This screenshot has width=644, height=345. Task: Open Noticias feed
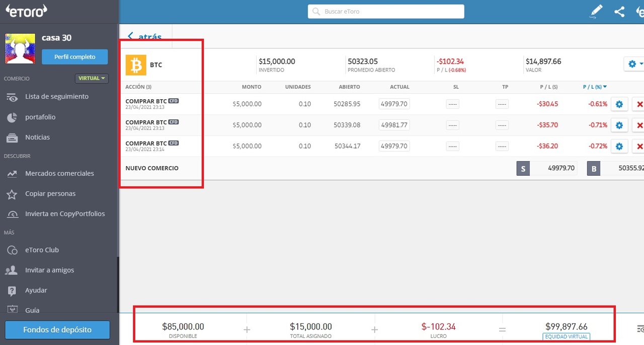tap(38, 137)
